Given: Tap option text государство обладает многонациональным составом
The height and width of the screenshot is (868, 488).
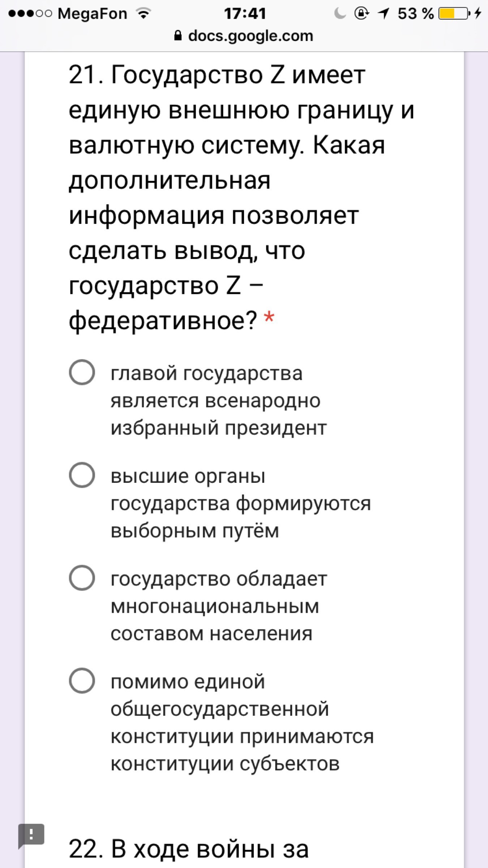Looking at the screenshot, I should point(218,606).
